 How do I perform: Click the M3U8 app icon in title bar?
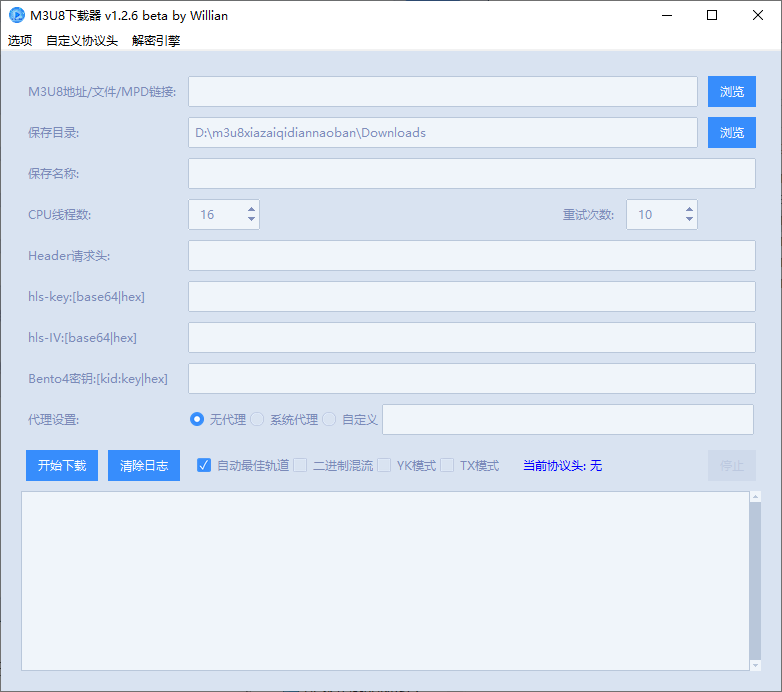pos(16,15)
